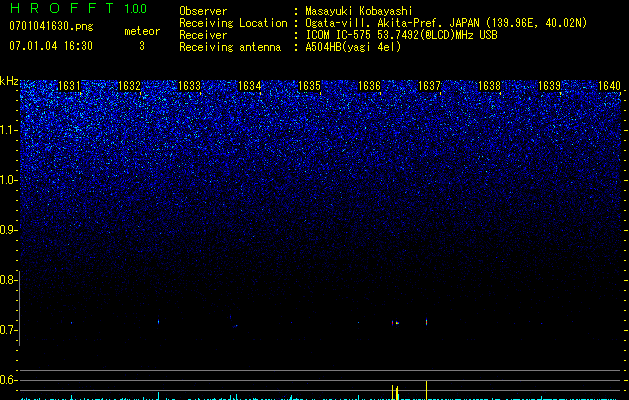This screenshot has width=629, height=400.
Task: Click the 0.9 kHz frequency label
Action: [x=7, y=230]
